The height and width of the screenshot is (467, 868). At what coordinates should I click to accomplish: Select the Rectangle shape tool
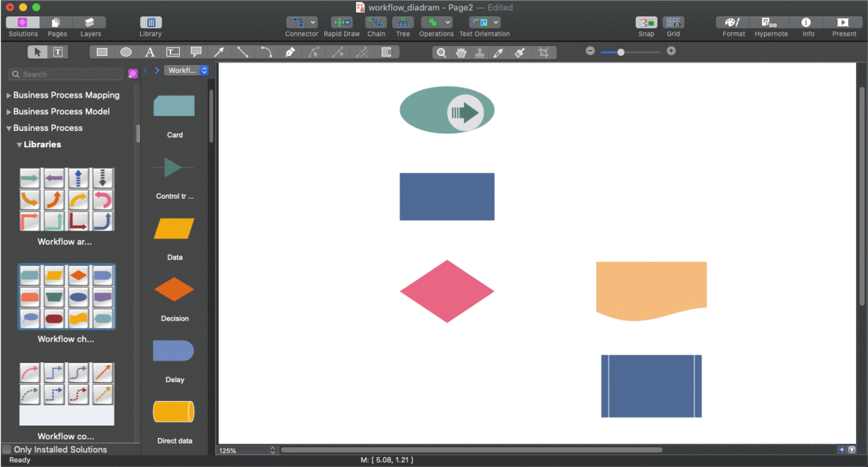[102, 52]
